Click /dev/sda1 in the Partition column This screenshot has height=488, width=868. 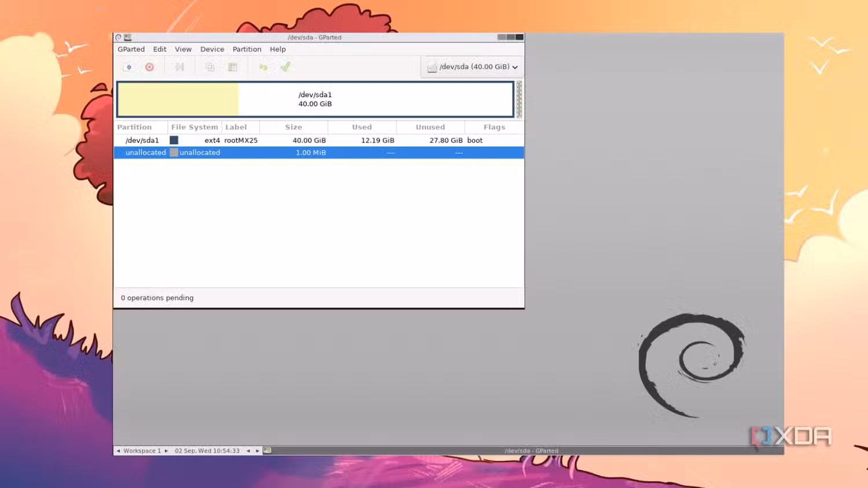[x=142, y=141]
